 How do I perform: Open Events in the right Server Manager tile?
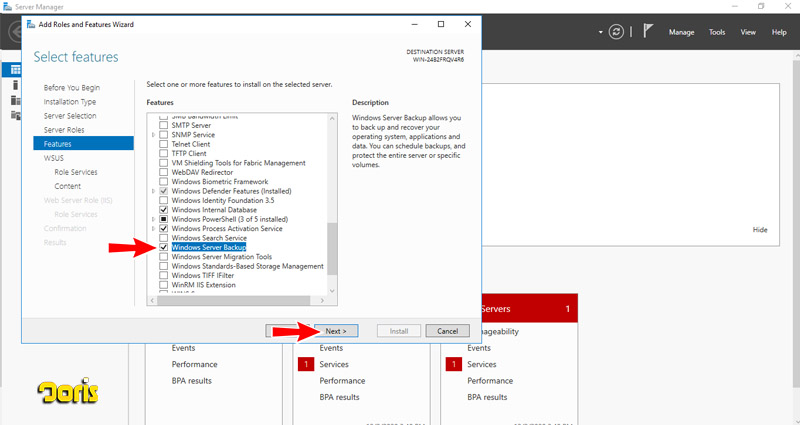(x=479, y=348)
